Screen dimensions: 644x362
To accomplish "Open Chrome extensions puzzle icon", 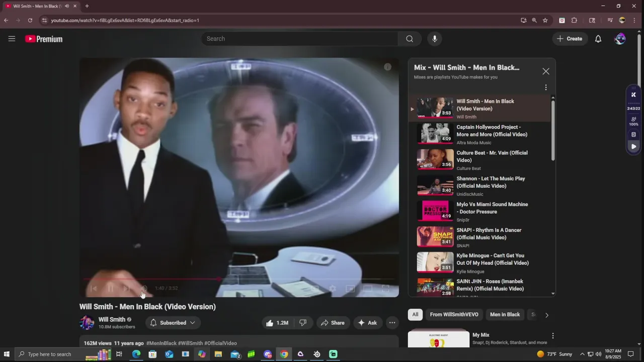I will 574,20.
